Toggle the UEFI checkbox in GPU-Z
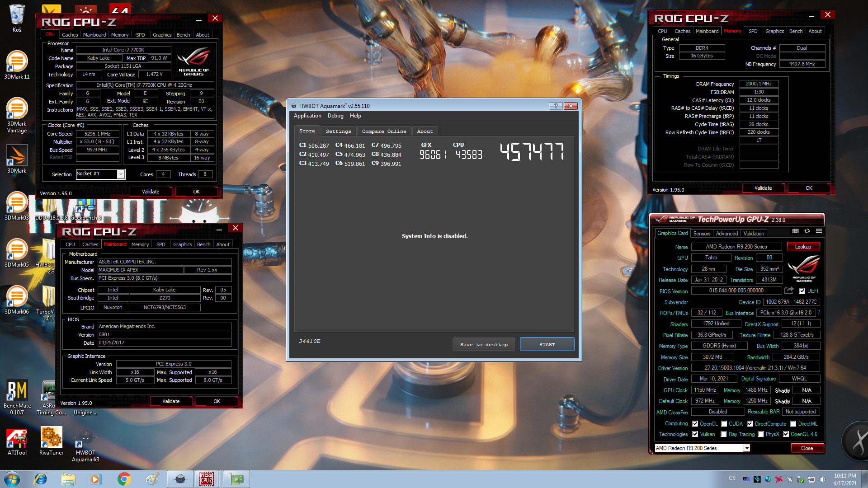The image size is (868, 488). point(802,291)
